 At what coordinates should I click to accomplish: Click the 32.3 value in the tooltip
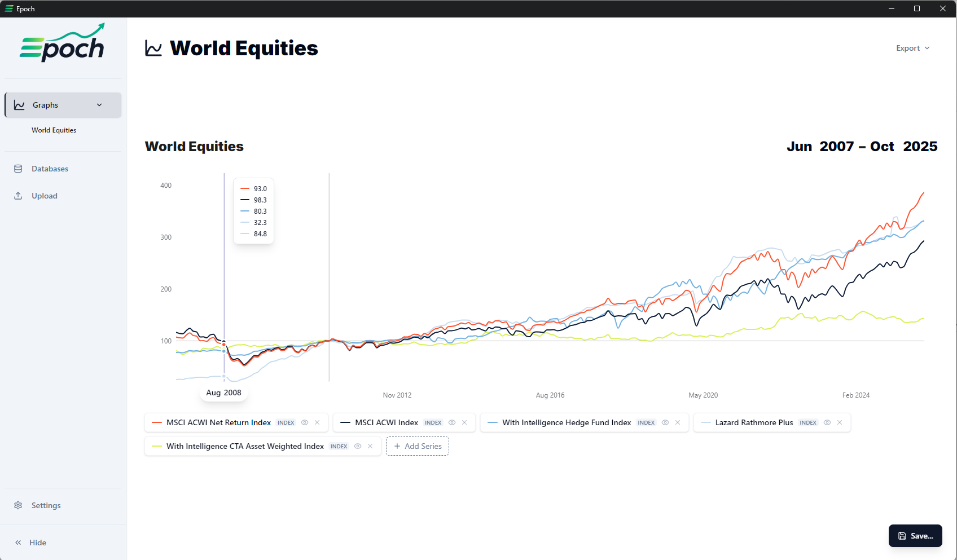tap(260, 223)
